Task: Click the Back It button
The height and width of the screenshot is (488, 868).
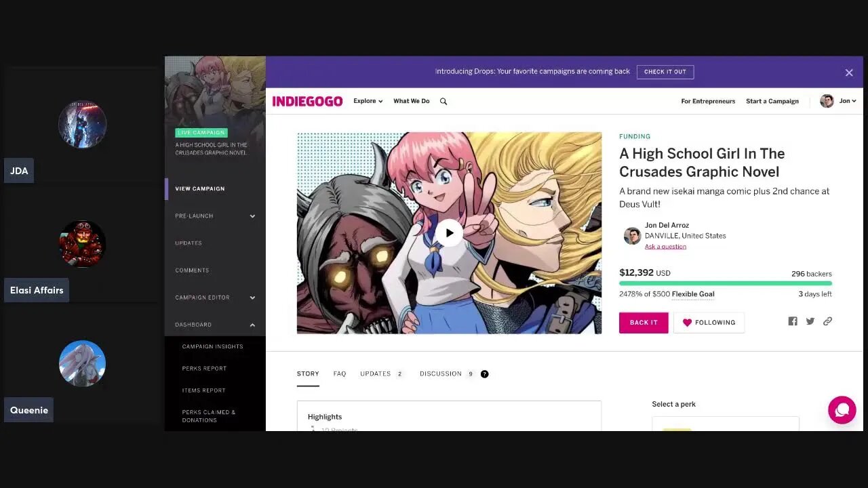Action: pyautogui.click(x=644, y=323)
